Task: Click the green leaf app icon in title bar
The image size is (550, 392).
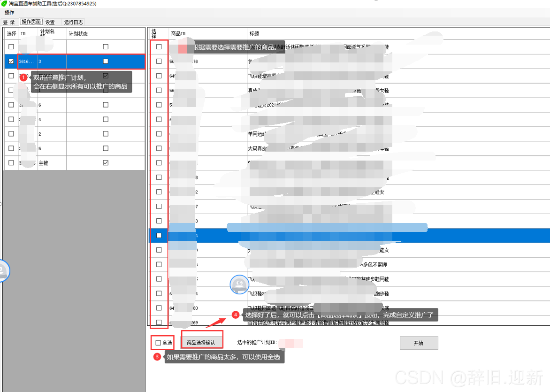Action: coord(4,3)
